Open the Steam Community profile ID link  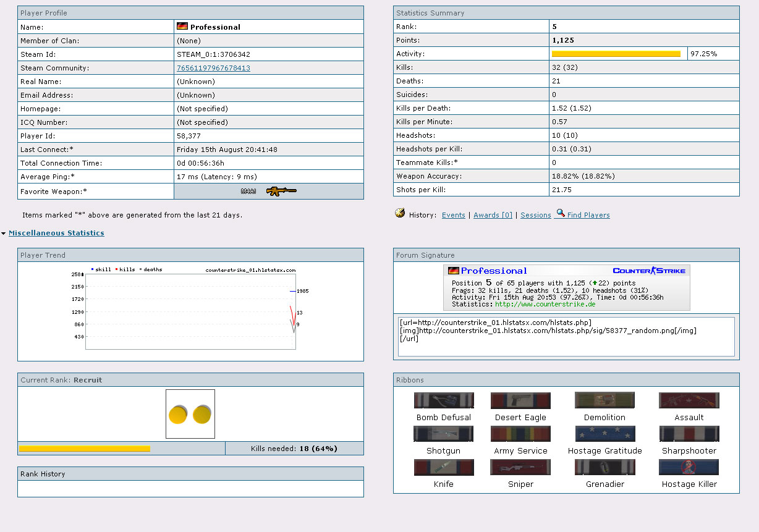point(213,68)
